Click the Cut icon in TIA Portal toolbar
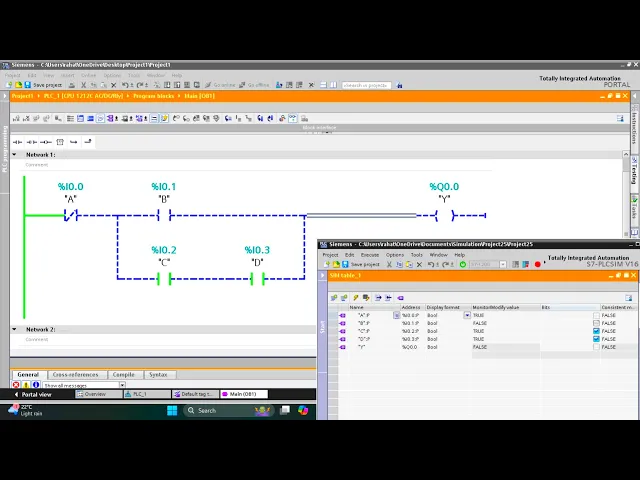Screen dimensions: 640x480 [83, 85]
